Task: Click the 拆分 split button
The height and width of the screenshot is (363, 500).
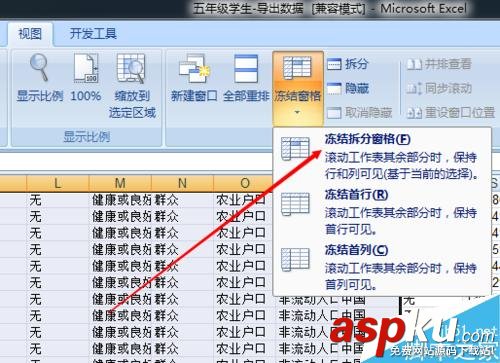Action: pos(348,64)
